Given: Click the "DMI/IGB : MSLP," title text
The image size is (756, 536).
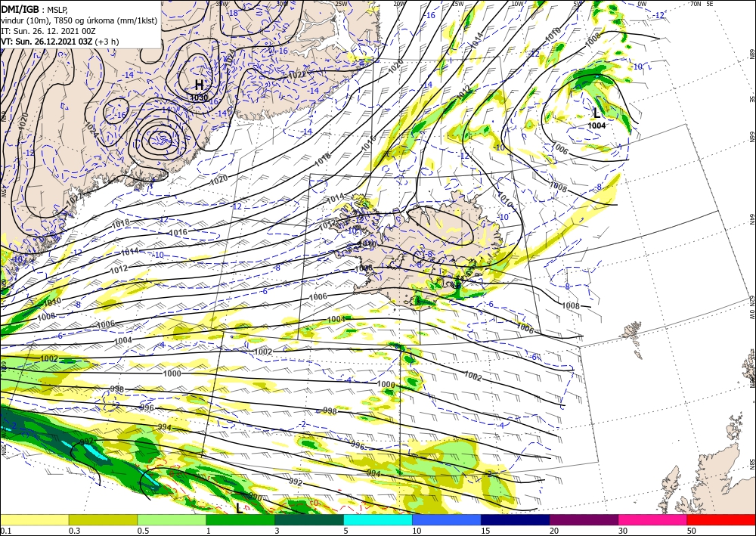Looking at the screenshot, I should coord(35,8).
